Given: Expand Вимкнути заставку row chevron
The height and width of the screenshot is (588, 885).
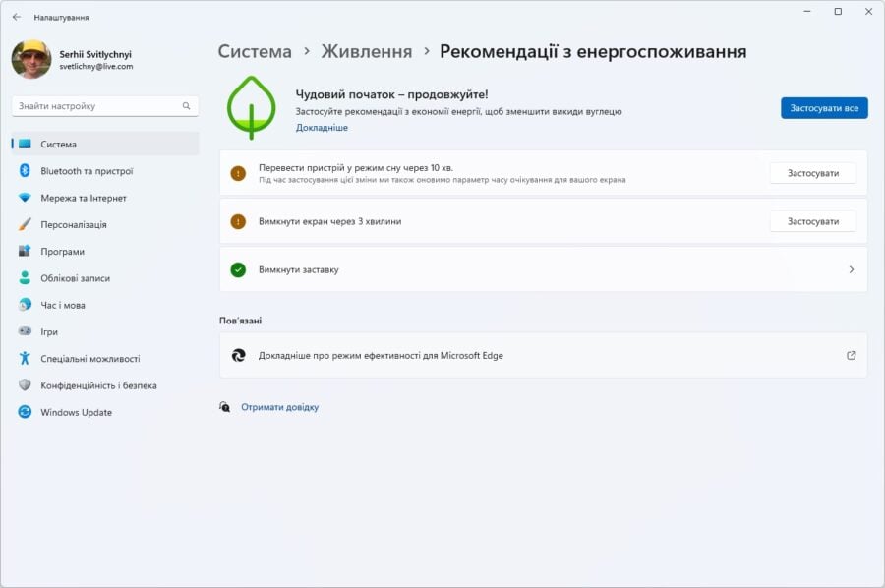Looking at the screenshot, I should 852,269.
